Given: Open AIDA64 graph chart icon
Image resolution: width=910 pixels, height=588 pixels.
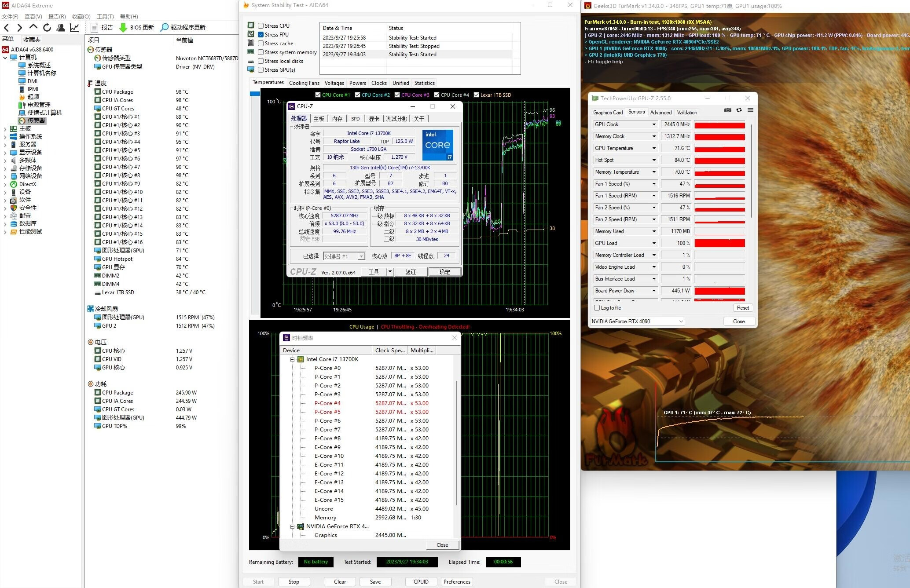Looking at the screenshot, I should tap(74, 27).
